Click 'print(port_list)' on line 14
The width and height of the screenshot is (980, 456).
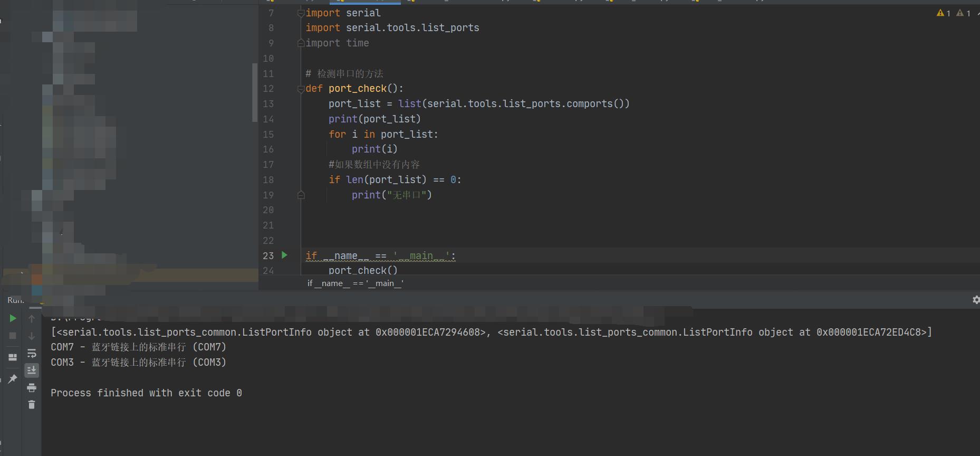coord(374,119)
